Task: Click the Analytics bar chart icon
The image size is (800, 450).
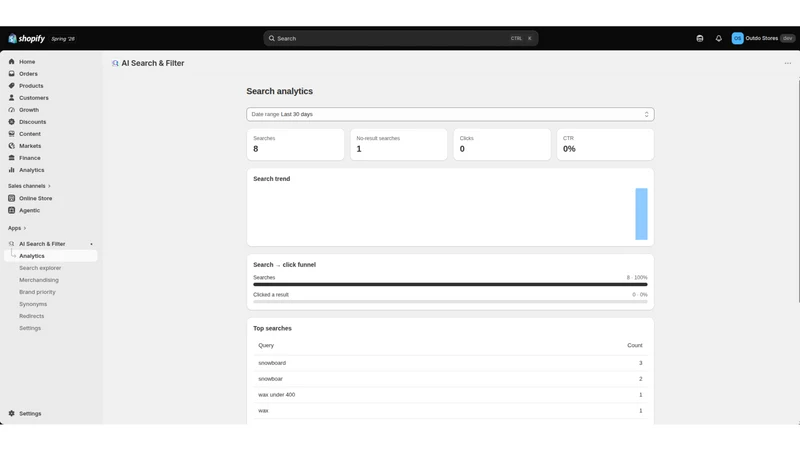Action: tap(12, 170)
